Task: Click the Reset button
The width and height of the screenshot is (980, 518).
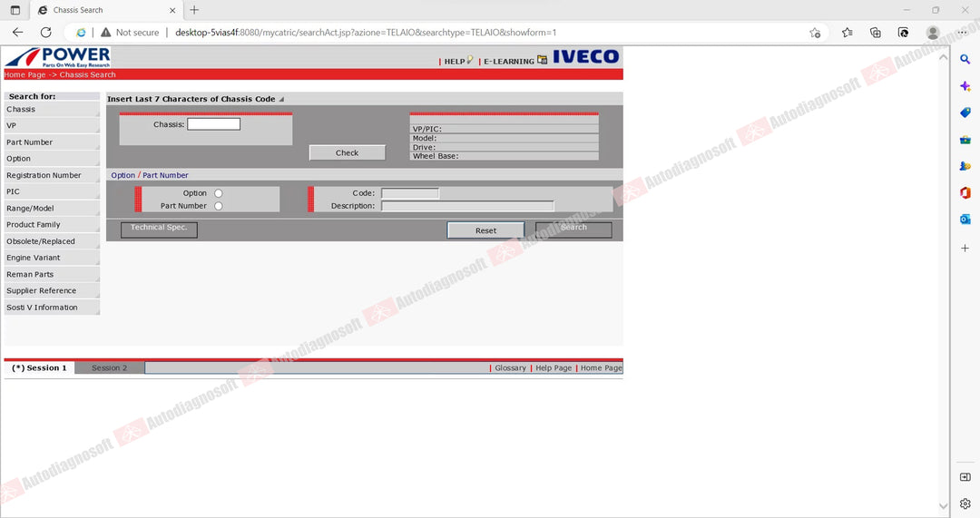Action: (x=485, y=230)
